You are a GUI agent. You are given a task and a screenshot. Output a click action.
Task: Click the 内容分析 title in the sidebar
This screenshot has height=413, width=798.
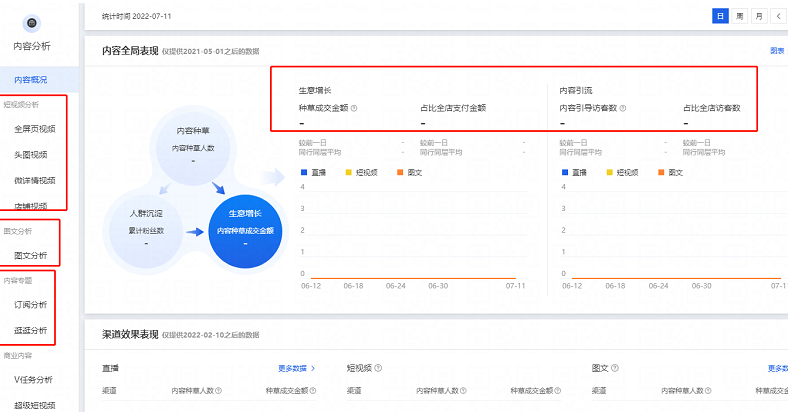pyautogui.click(x=32, y=46)
